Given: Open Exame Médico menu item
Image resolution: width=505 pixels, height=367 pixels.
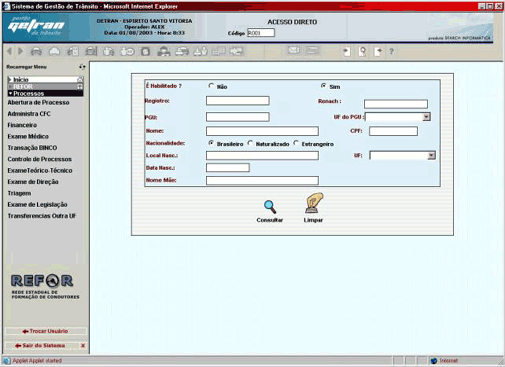Looking at the screenshot, I should click(28, 136).
